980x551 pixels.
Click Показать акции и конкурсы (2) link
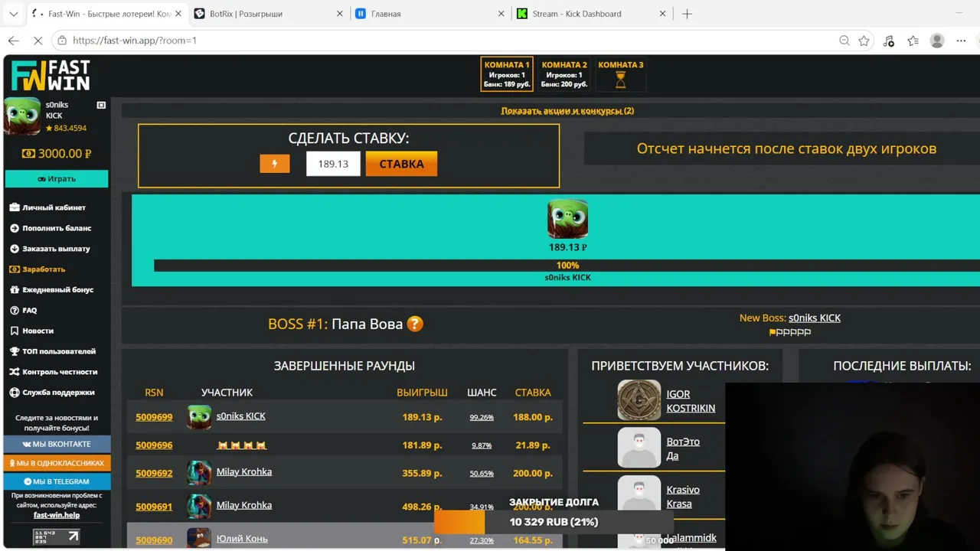567,111
